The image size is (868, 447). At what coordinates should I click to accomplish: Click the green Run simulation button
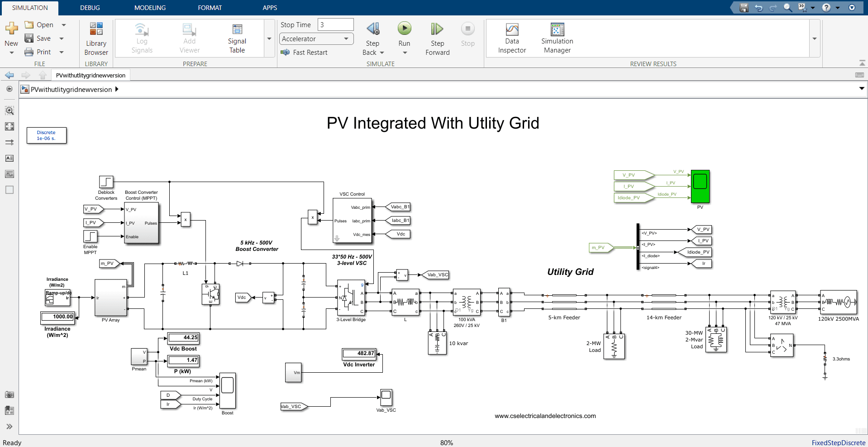click(x=404, y=29)
